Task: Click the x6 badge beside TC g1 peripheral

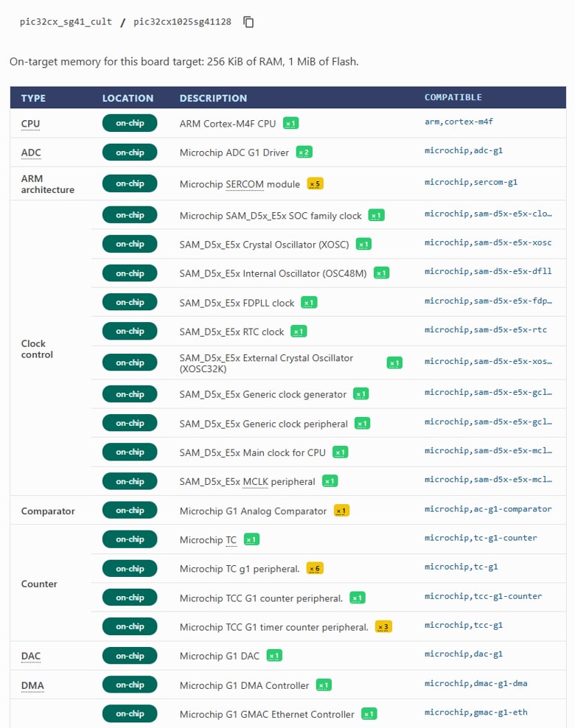Action: [315, 568]
